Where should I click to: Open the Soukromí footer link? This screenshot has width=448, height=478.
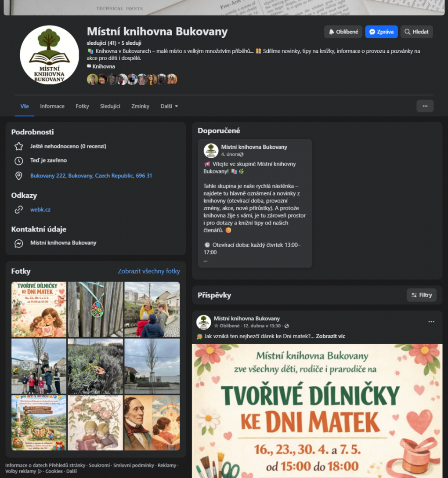(99, 465)
